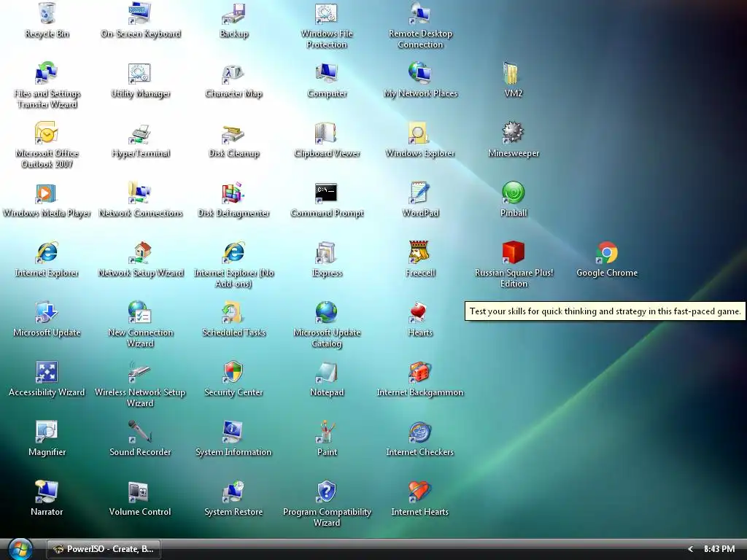Open the Recycle Bin icon
Screen dimensions: 747x560
47,13
